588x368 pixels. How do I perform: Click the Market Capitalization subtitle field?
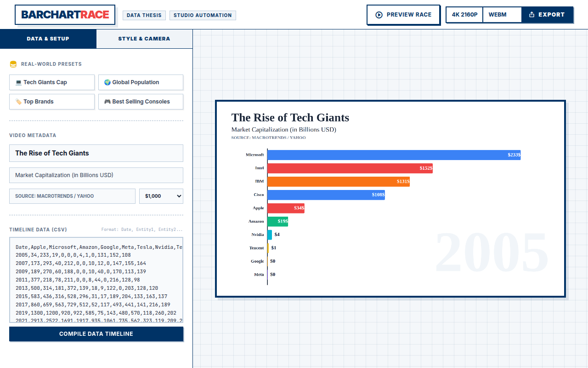[x=96, y=175]
